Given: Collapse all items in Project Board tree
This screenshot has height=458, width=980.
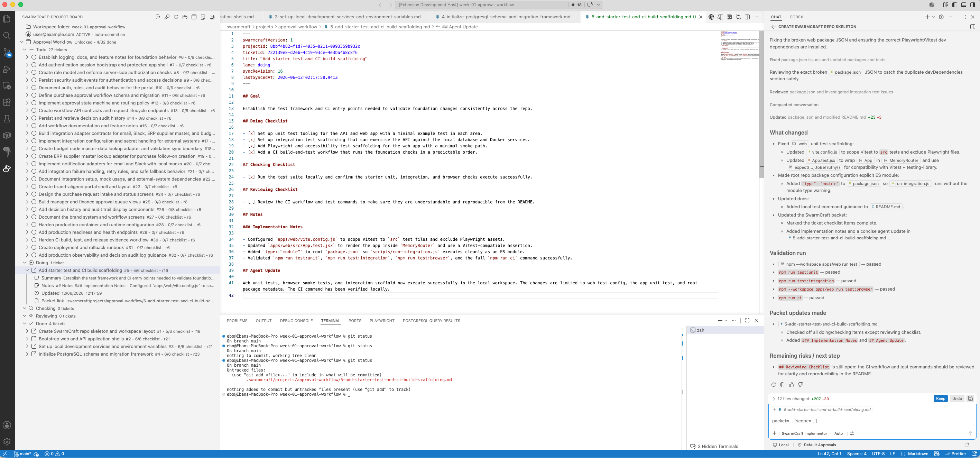Looking at the screenshot, I should point(212,17).
